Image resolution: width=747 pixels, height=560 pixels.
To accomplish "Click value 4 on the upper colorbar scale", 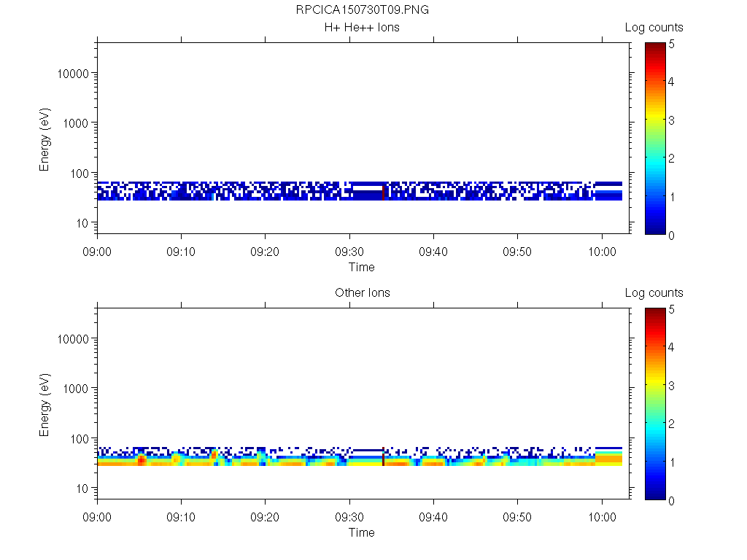I will point(671,82).
